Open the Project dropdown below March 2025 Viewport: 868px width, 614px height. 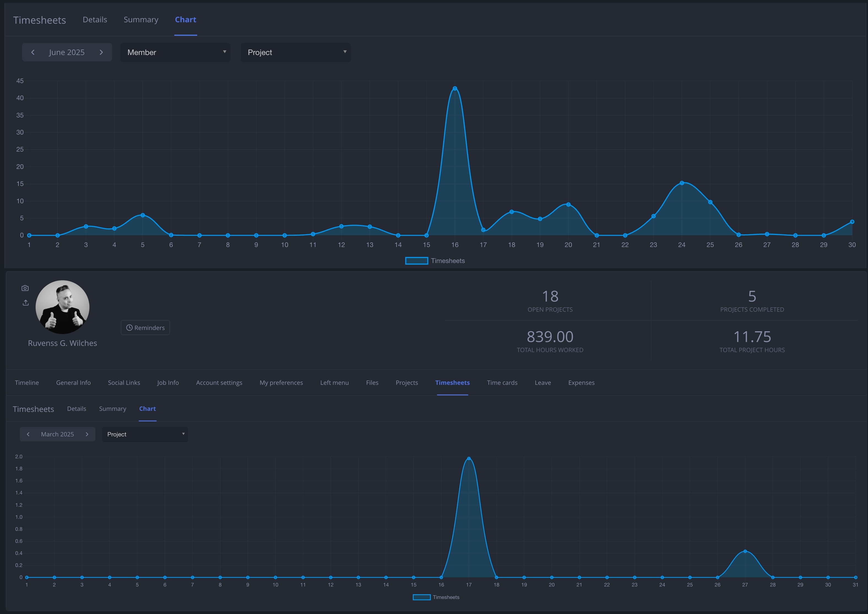(x=145, y=434)
